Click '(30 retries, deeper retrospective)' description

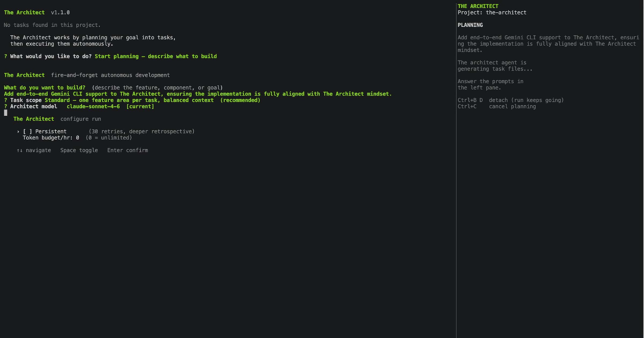coord(142,131)
